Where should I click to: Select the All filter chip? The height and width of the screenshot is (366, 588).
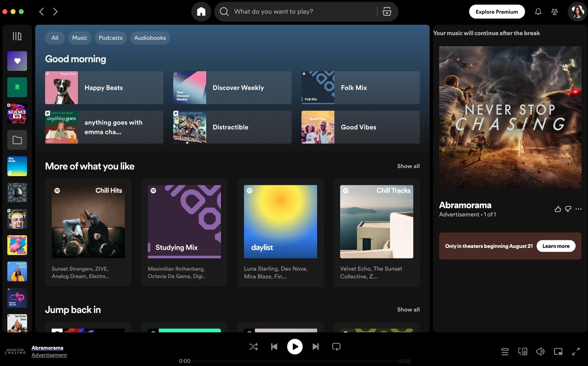[x=55, y=38]
